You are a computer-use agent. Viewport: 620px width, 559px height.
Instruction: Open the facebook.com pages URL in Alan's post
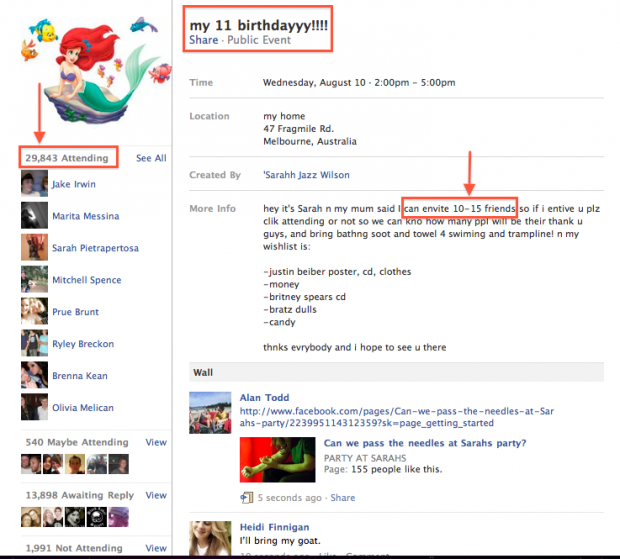(397, 417)
